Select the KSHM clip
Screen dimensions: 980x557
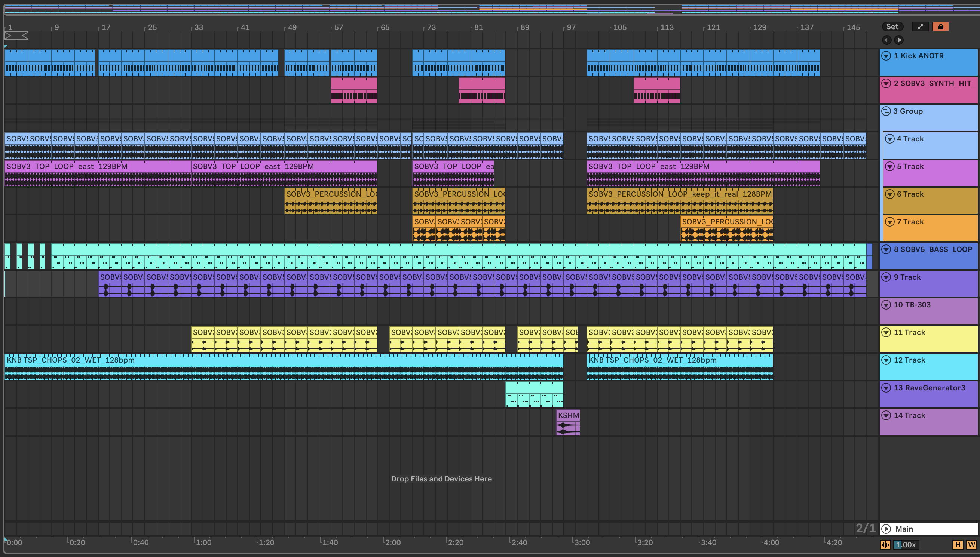[x=568, y=415]
